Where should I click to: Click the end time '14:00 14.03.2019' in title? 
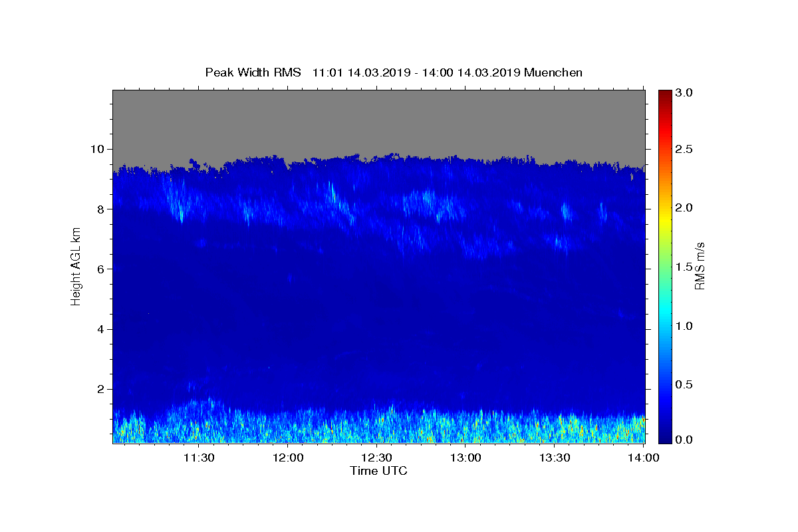pos(473,72)
